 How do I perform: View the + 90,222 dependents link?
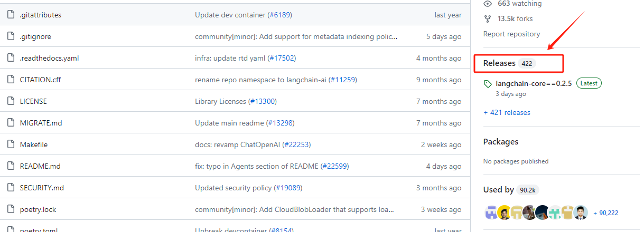coord(605,213)
